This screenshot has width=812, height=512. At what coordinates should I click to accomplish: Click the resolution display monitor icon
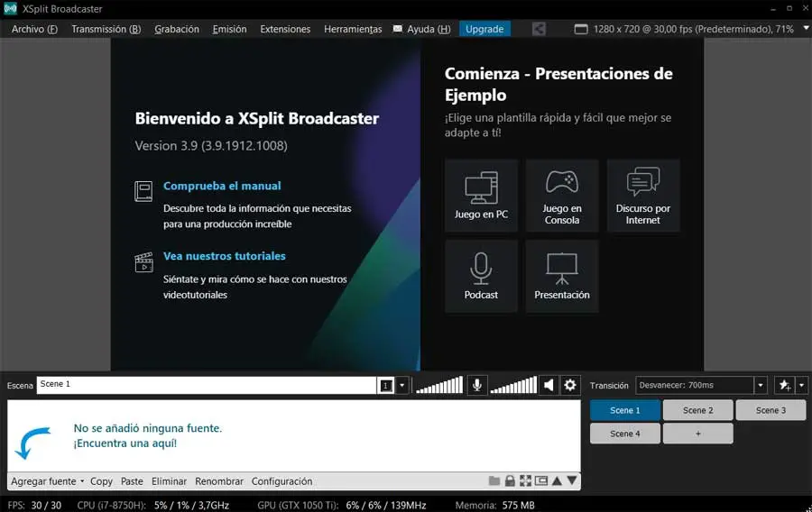[x=581, y=29]
